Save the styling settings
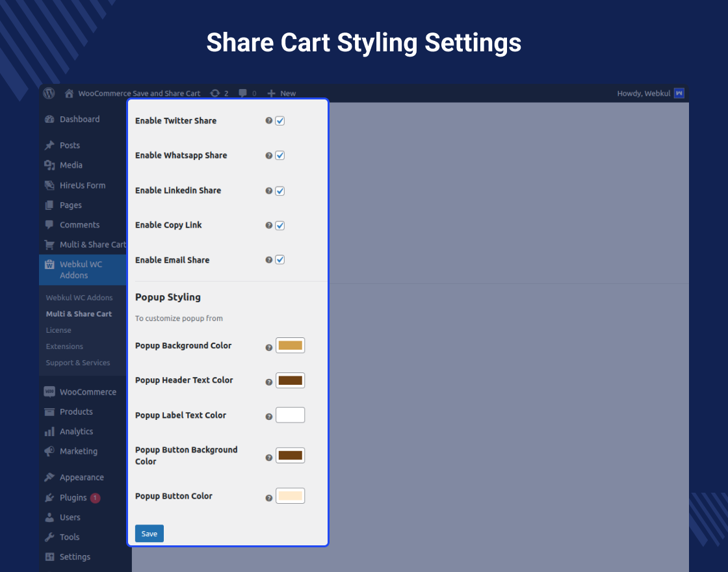This screenshot has height=572, width=728. click(x=149, y=534)
